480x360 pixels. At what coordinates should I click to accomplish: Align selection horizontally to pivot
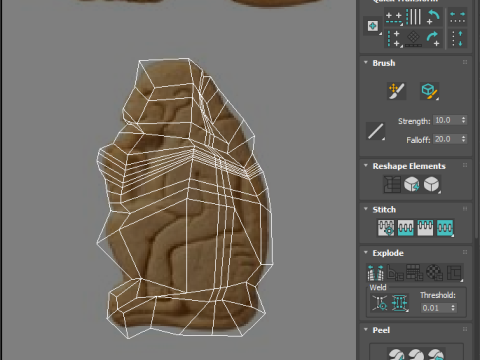pyautogui.click(x=394, y=18)
